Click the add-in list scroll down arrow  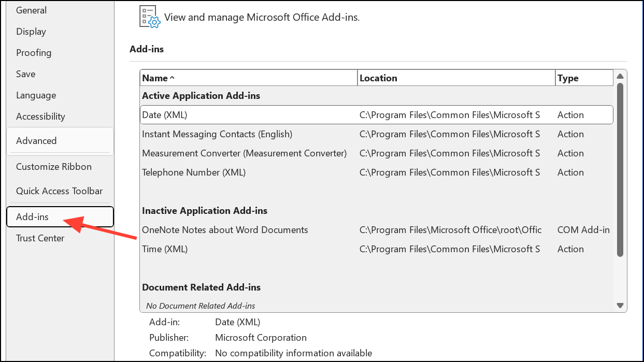click(x=620, y=306)
